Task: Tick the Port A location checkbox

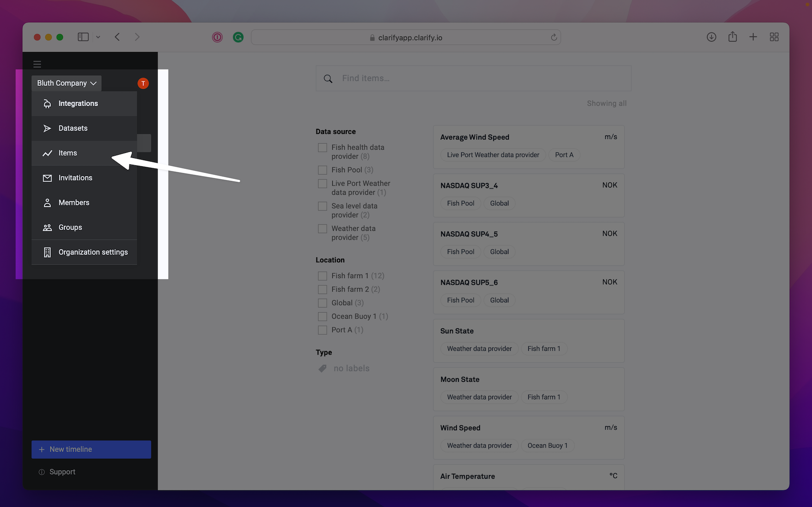Action: pos(323,330)
